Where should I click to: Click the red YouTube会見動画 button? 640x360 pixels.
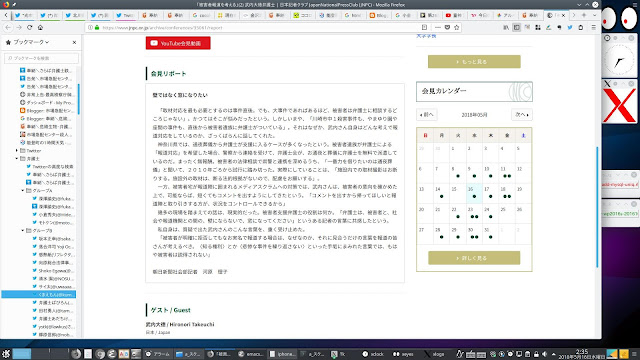178,43
